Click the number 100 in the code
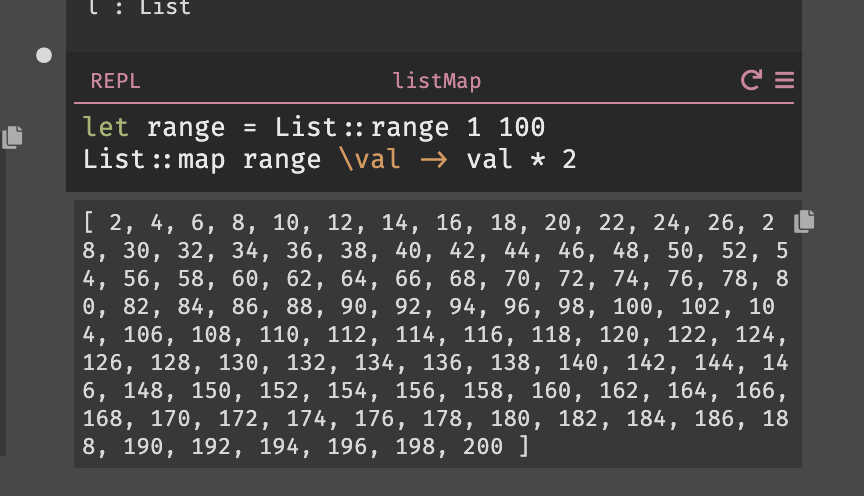This screenshot has height=496, width=864. coord(521,127)
